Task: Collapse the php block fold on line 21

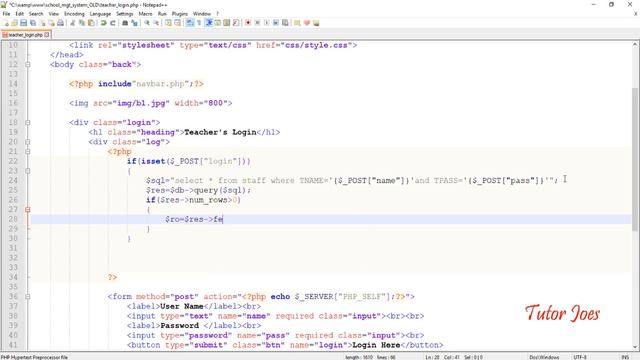Action: [28, 151]
